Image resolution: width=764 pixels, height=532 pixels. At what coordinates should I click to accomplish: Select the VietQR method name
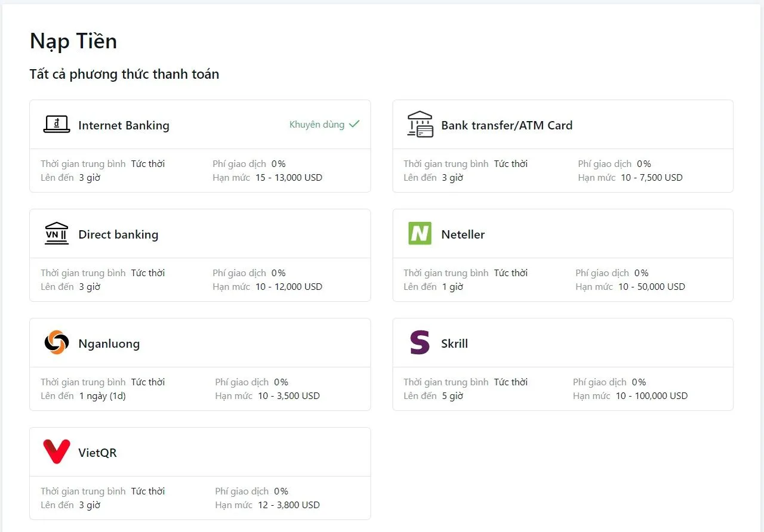(x=97, y=453)
